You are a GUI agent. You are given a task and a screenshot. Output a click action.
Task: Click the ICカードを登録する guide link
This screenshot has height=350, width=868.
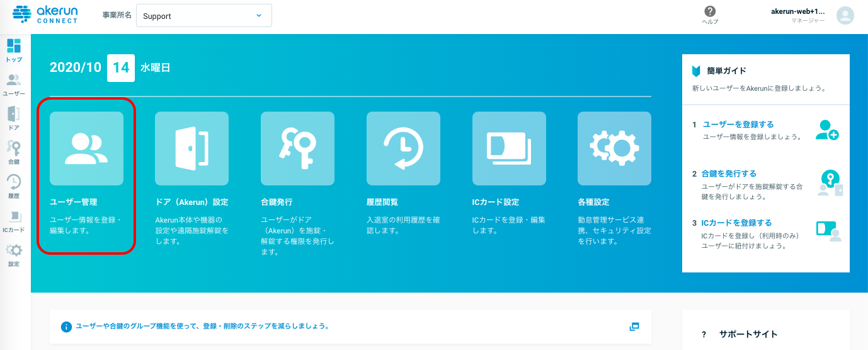pos(736,223)
